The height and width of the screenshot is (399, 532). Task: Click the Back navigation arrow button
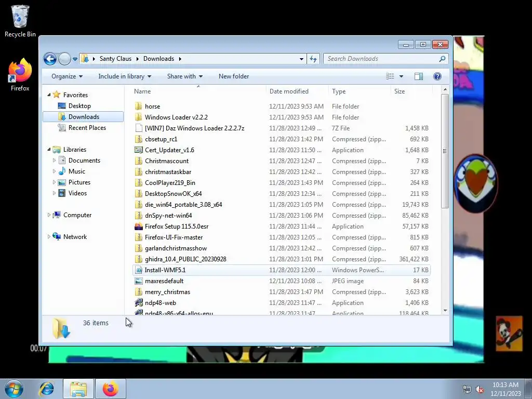[50, 59]
